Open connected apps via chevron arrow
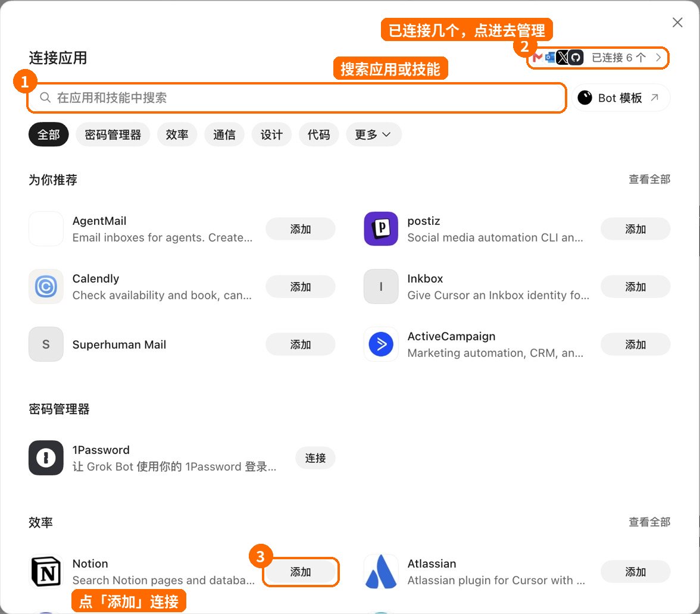 coord(658,58)
